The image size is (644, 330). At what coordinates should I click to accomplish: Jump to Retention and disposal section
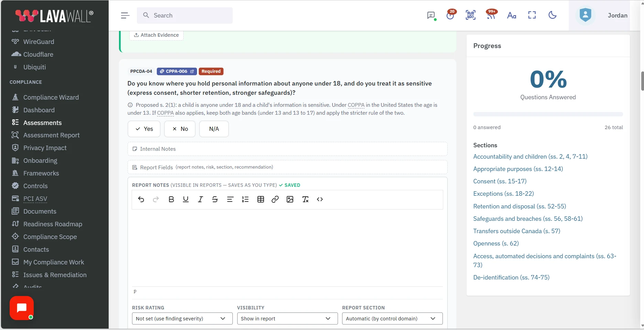pos(520,206)
